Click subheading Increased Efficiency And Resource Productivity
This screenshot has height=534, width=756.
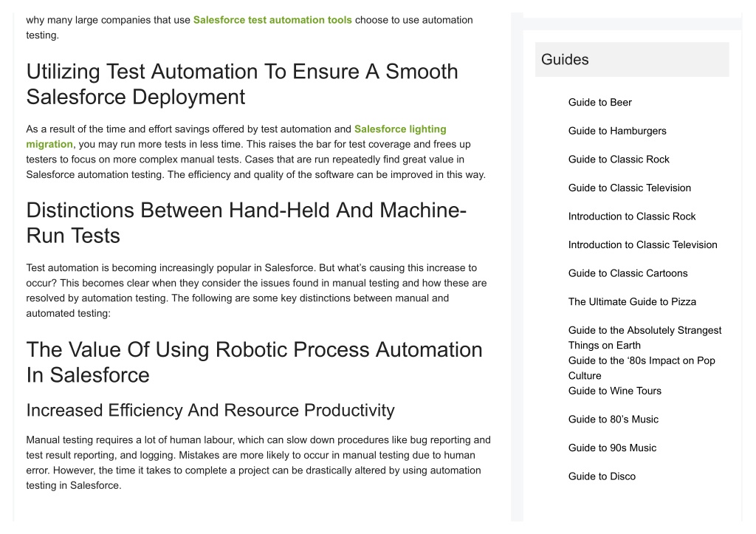click(x=210, y=410)
